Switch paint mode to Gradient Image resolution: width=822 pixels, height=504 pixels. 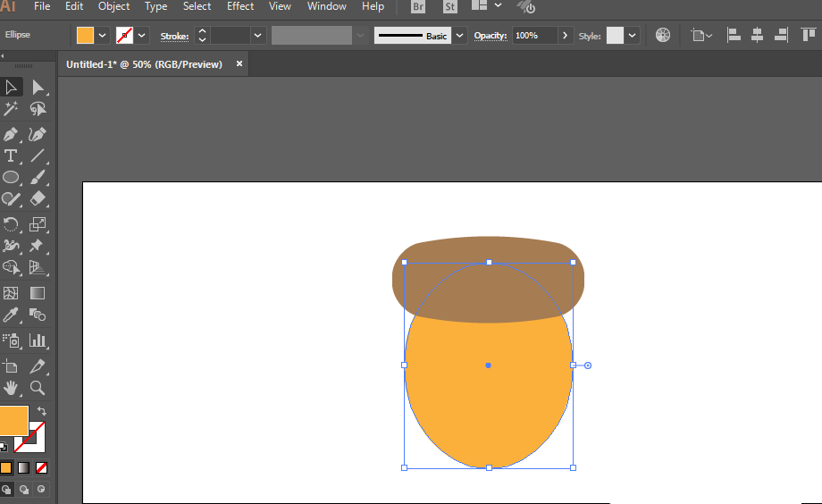pos(23,468)
